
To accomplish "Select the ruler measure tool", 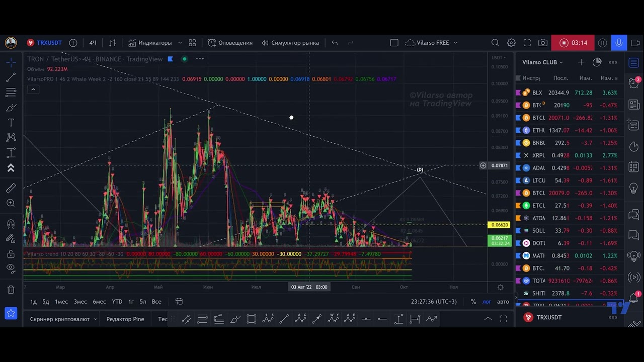I will 11,188.
